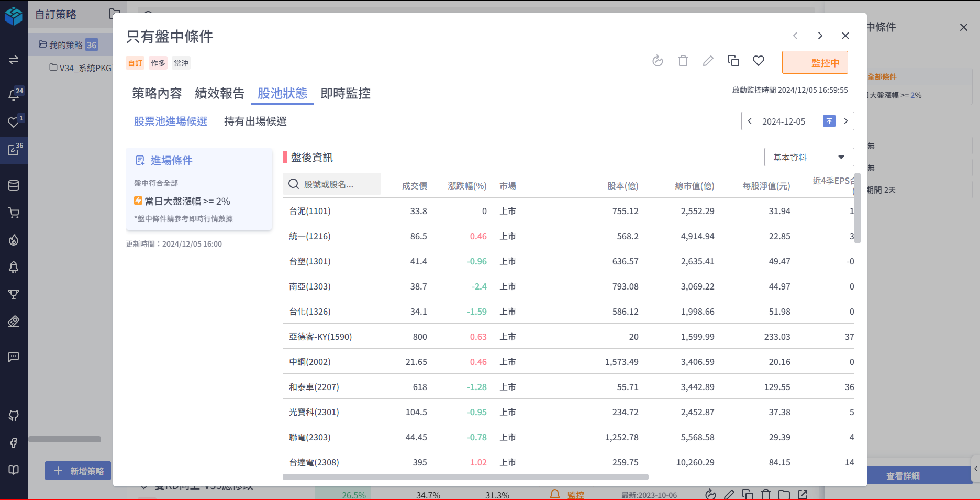Screen dimensions: 980x500
Task: Open the notification bell with badge 24
Action: tap(14, 95)
